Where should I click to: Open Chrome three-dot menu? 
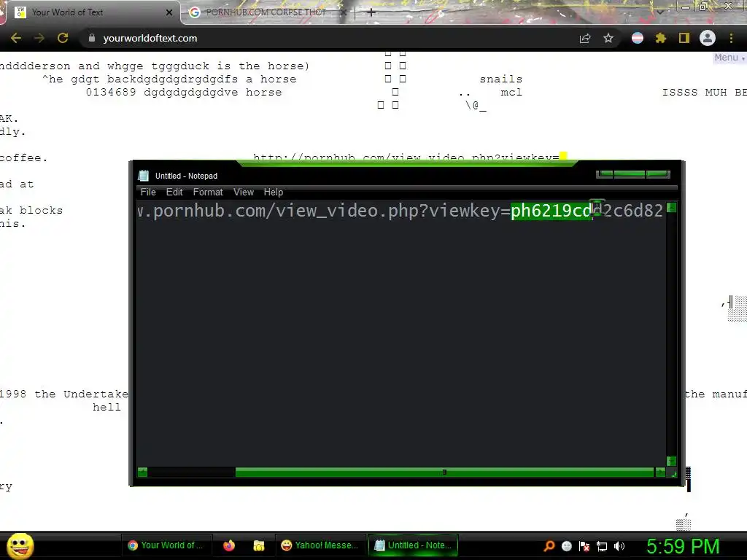731,38
